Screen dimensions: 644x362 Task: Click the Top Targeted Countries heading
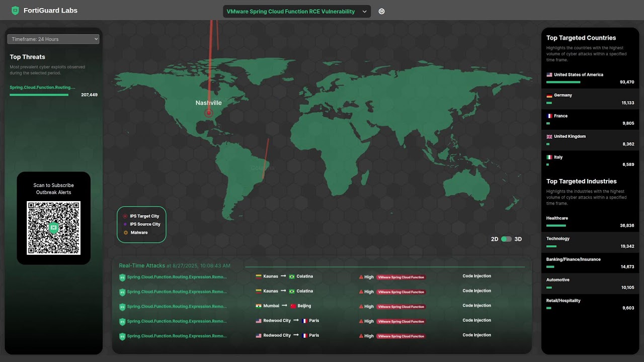(x=581, y=38)
